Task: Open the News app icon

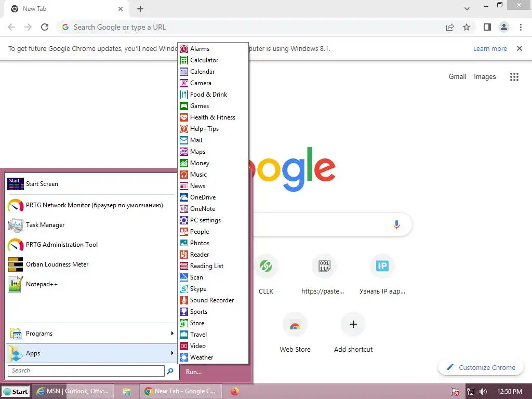Action: coord(183,186)
